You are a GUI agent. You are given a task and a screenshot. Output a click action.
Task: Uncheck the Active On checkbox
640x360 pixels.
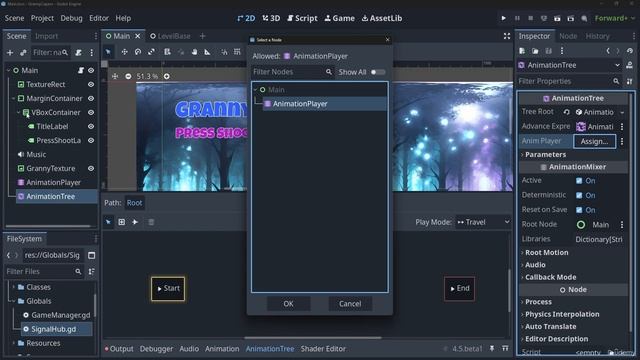tap(579, 181)
